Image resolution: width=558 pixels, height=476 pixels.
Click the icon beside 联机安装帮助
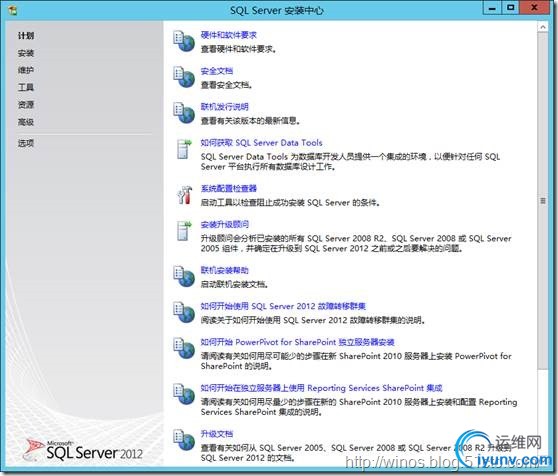(184, 276)
